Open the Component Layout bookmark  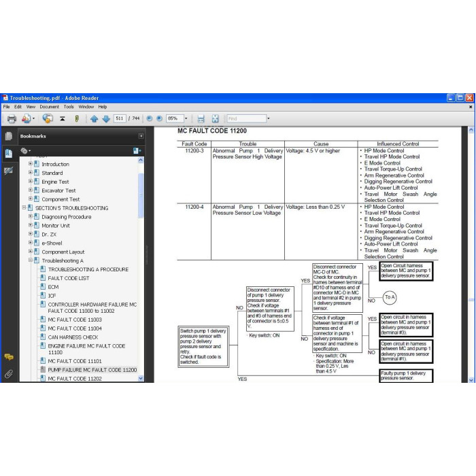pyautogui.click(x=63, y=252)
